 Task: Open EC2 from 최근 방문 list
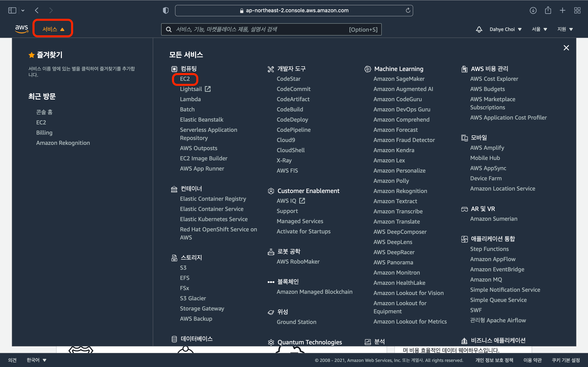41,123
